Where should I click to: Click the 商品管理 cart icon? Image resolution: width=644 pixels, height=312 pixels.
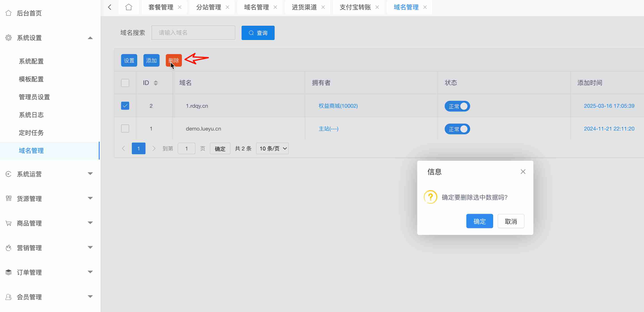8,223
